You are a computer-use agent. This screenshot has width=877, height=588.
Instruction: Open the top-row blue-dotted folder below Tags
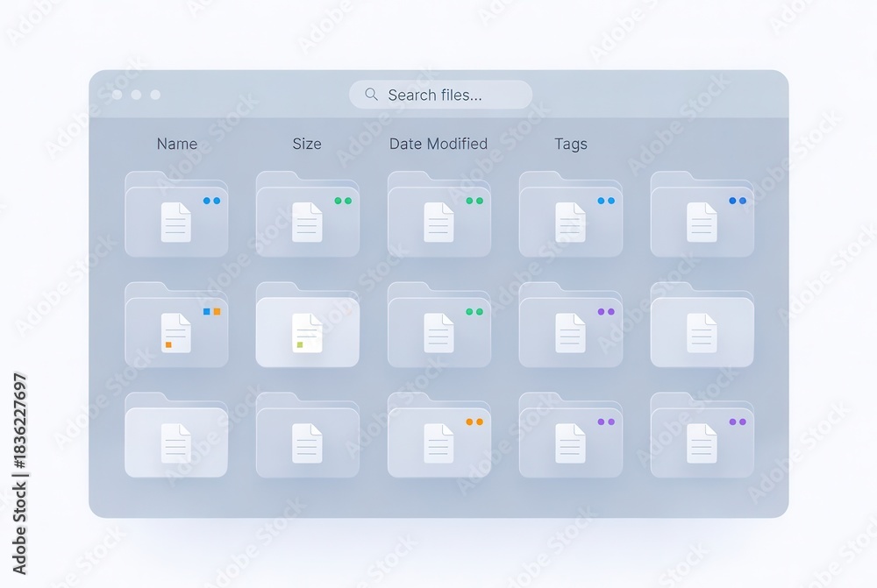571,214
